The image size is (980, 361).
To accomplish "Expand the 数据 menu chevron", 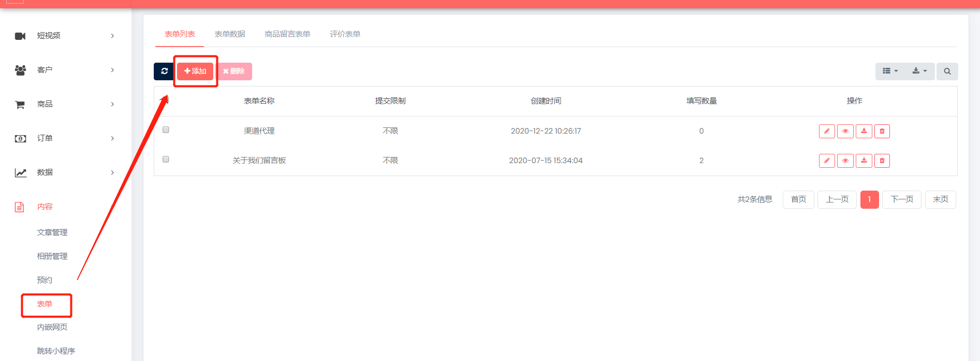I will tap(112, 172).
